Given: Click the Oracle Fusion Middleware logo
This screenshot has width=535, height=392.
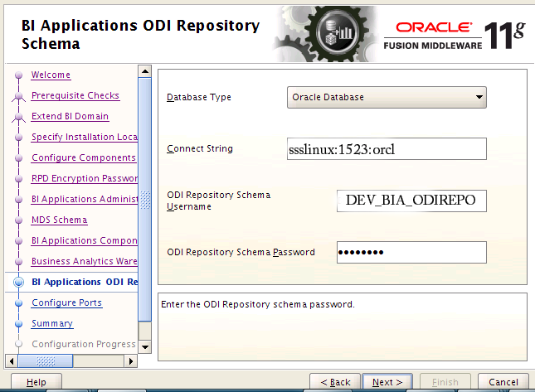Looking at the screenshot, I should (454, 35).
